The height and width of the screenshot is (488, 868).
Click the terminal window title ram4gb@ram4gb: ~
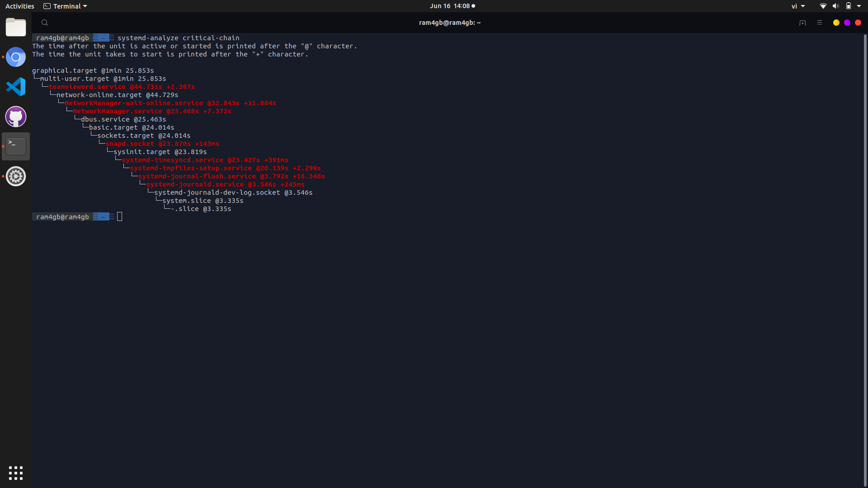(450, 23)
